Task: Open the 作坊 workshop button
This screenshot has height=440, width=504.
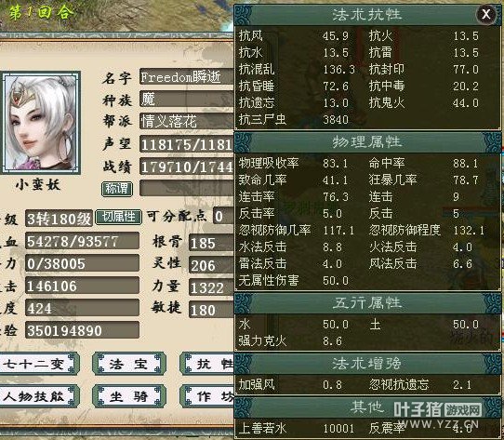Action: click(x=207, y=396)
